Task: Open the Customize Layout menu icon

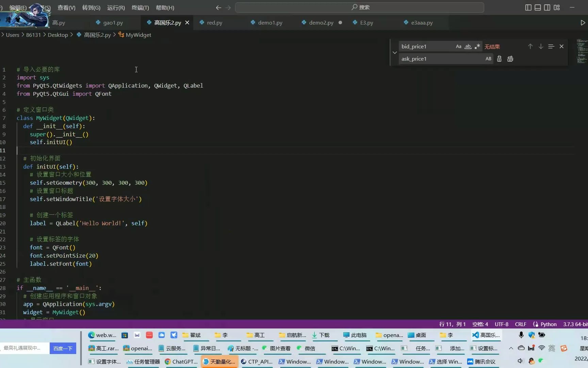Action: click(557, 7)
